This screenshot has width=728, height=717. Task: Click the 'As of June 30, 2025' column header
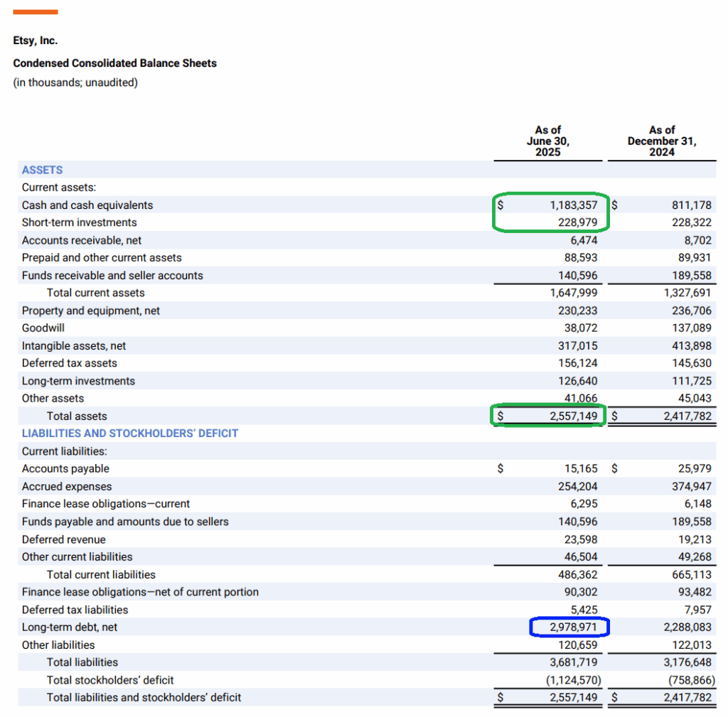pyautogui.click(x=548, y=141)
